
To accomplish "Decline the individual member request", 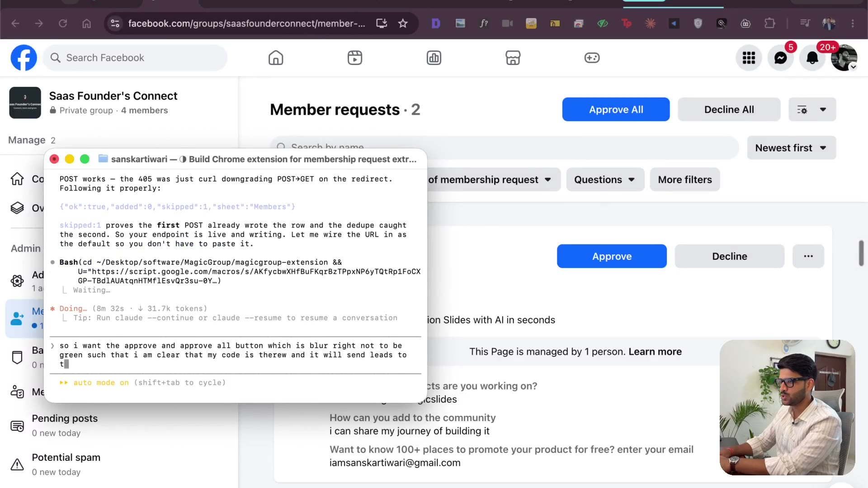I will (x=729, y=256).
